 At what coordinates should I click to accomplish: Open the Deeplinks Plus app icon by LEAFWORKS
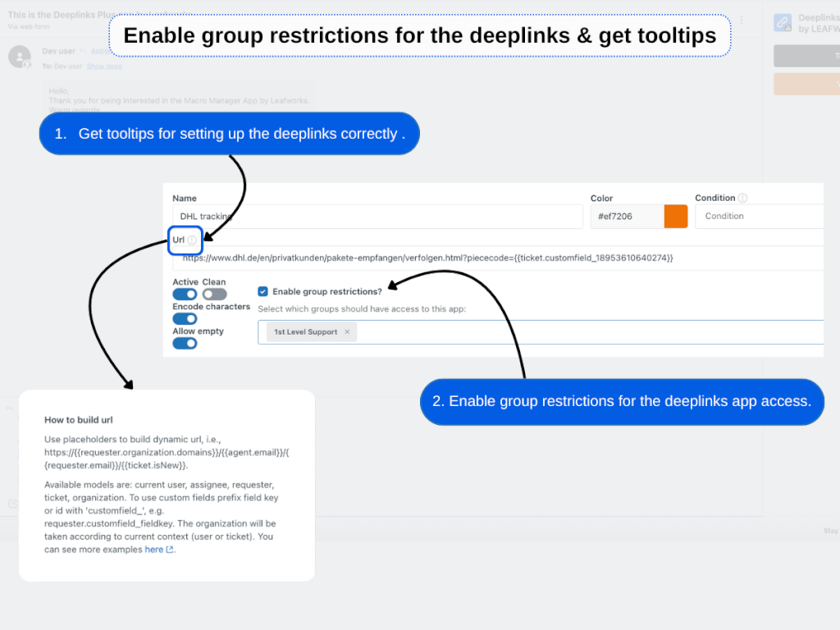(781, 22)
